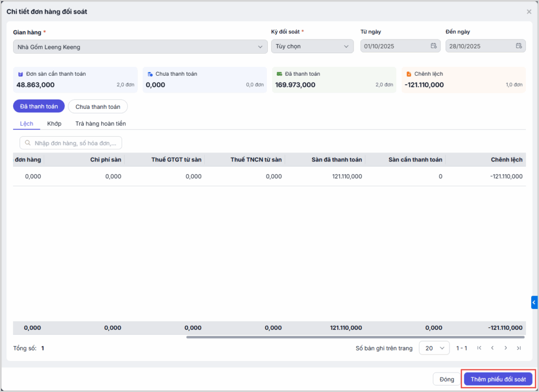Click the calendar icon in Đến ngày field
The image size is (539, 392).
518,46
